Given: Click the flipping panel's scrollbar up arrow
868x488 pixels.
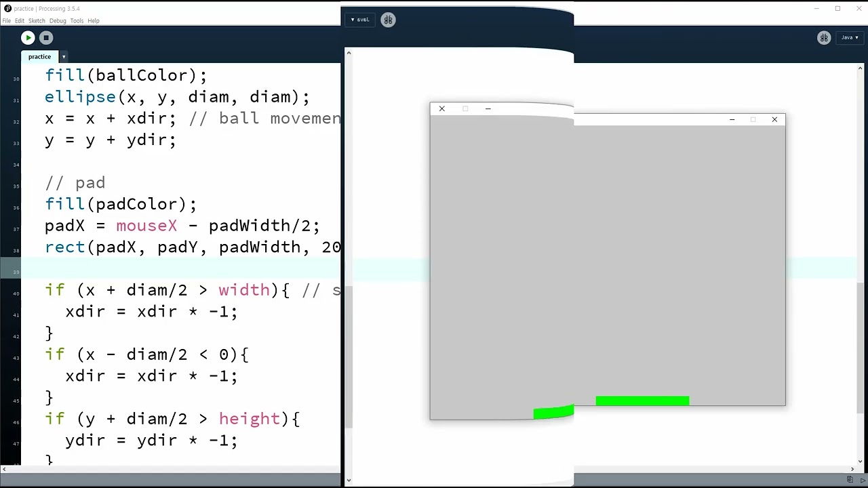Looking at the screenshot, I should 349,53.
